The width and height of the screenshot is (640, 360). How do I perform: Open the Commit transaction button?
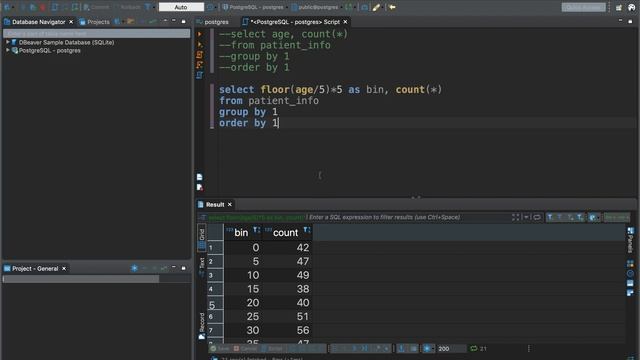tap(96, 7)
